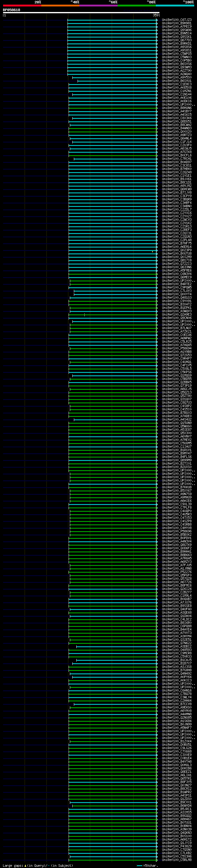
Task: Open hit UniRef100_B7LNU7
Action: [177, 328]
